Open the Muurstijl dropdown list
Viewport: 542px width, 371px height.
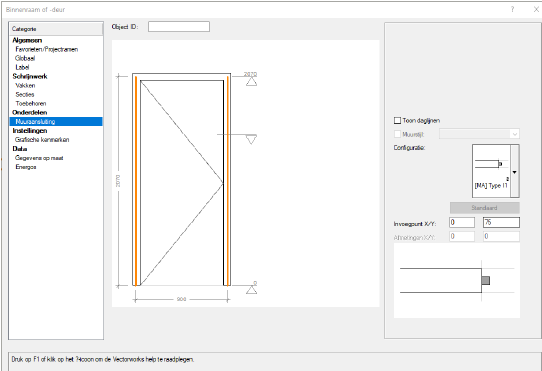pyautogui.click(x=479, y=134)
